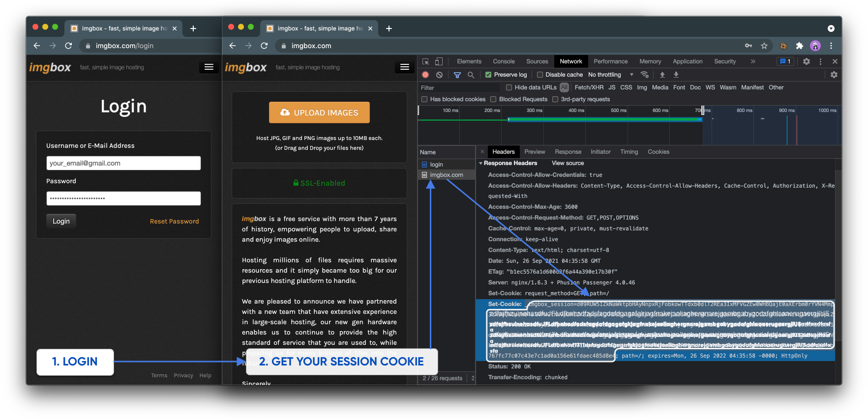Bookmark the page with the star icon
Screen dimensions: 868x419
(x=764, y=46)
